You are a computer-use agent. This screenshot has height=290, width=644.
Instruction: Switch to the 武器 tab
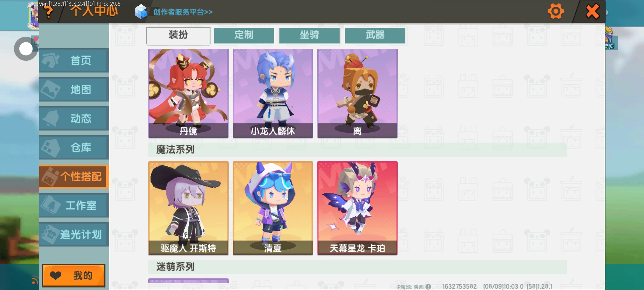click(375, 35)
